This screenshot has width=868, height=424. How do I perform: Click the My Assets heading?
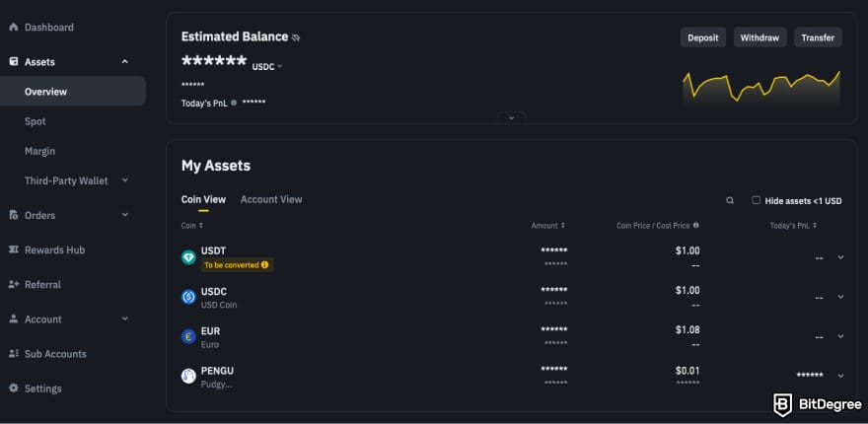pyautogui.click(x=216, y=166)
